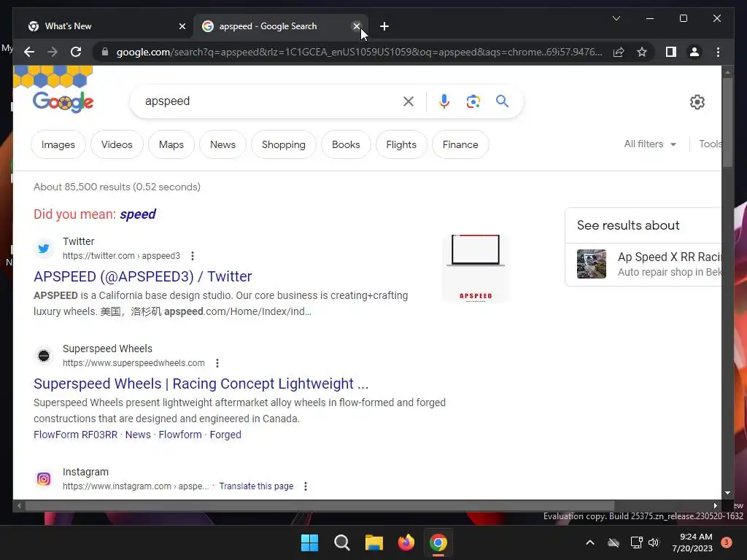The image size is (747, 560).
Task: Switch to Shopping results
Action: tap(284, 144)
